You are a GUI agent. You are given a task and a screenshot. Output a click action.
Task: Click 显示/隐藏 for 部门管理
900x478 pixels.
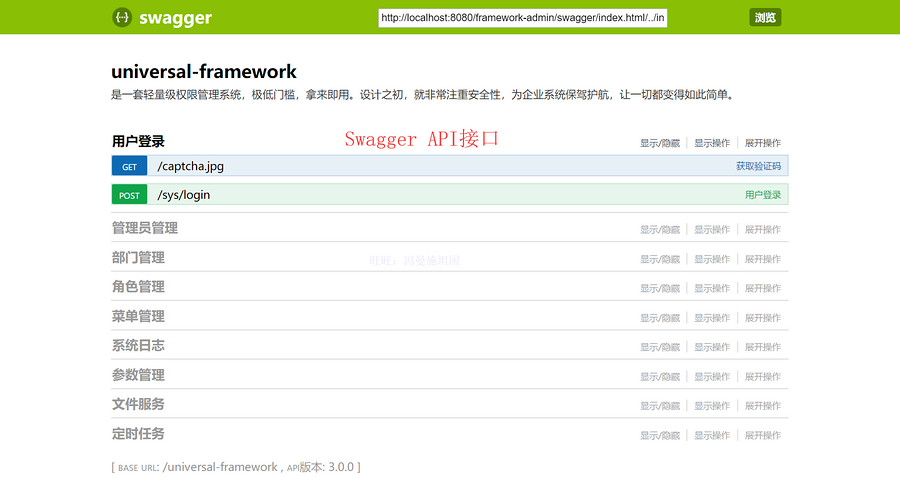tap(660, 259)
